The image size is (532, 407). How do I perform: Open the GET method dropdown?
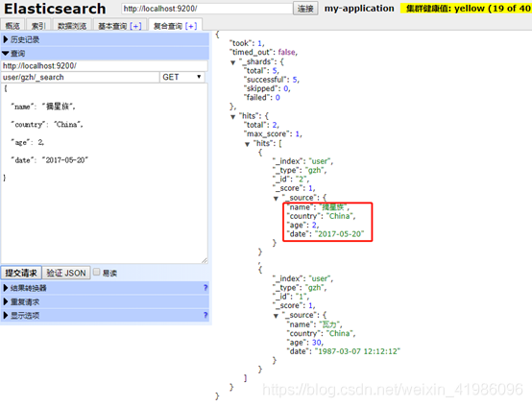182,77
